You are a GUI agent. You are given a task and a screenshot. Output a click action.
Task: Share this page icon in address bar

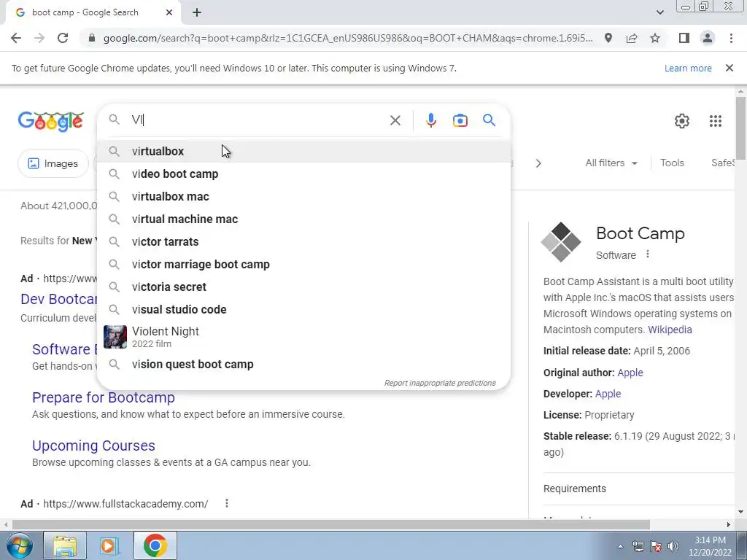coord(632,38)
